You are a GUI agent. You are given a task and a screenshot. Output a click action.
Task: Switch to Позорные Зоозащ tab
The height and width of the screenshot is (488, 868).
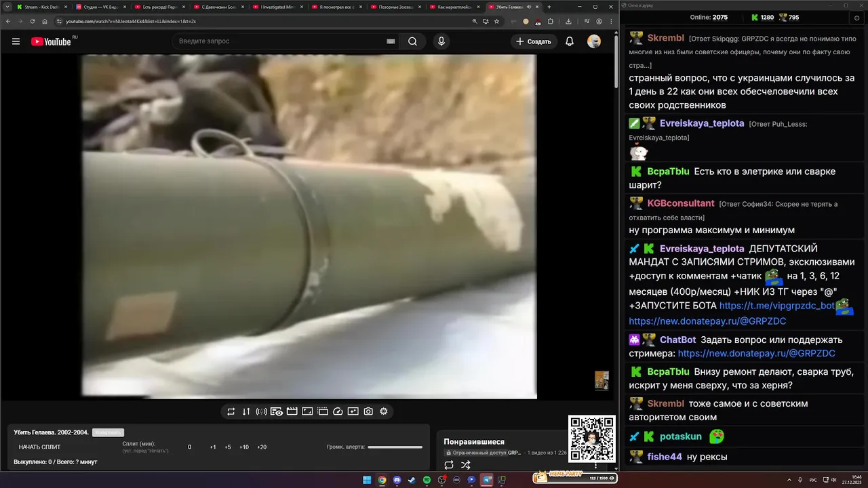coord(395,7)
